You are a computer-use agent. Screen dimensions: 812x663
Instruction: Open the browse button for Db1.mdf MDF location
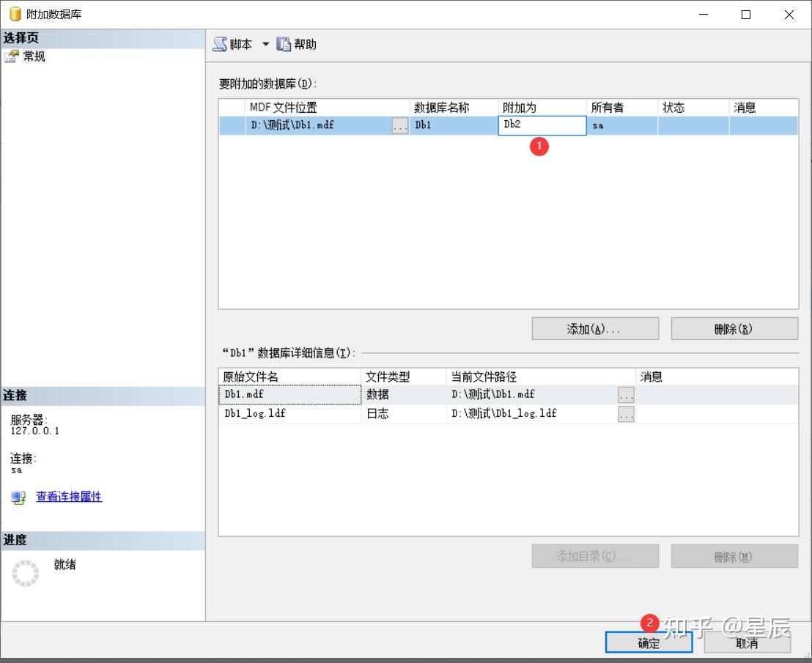point(399,125)
